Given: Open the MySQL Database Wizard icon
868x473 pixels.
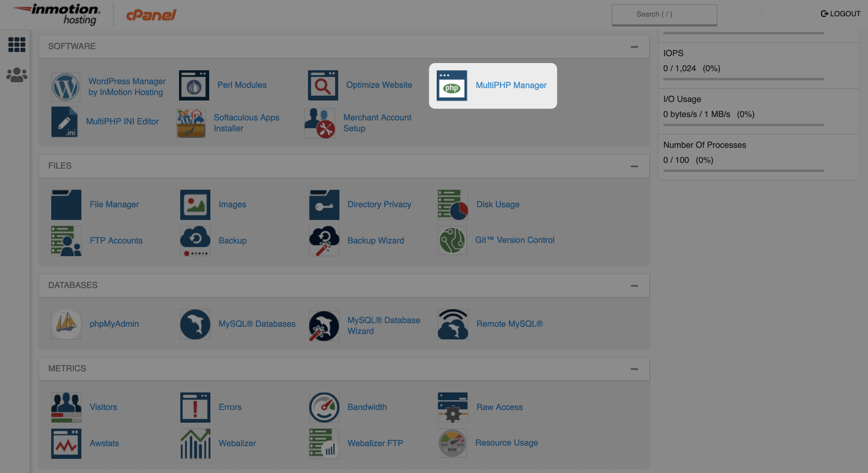Looking at the screenshot, I should coord(324,325).
